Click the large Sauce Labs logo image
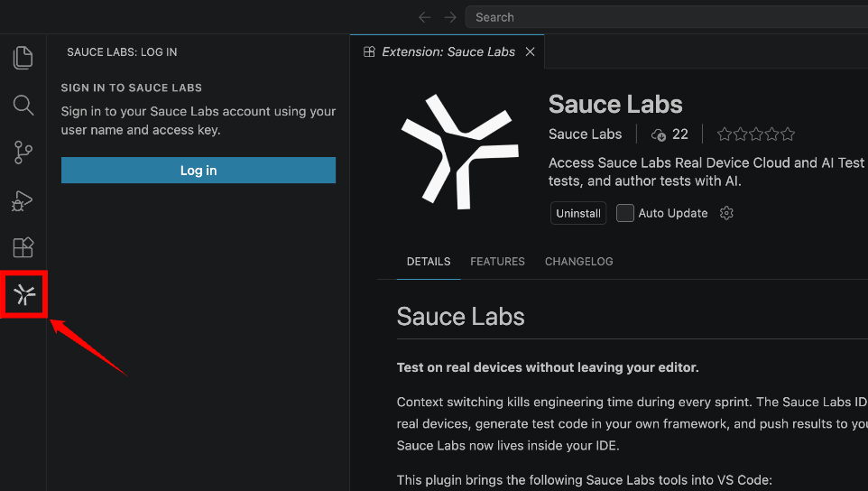This screenshot has width=868, height=491. click(459, 152)
